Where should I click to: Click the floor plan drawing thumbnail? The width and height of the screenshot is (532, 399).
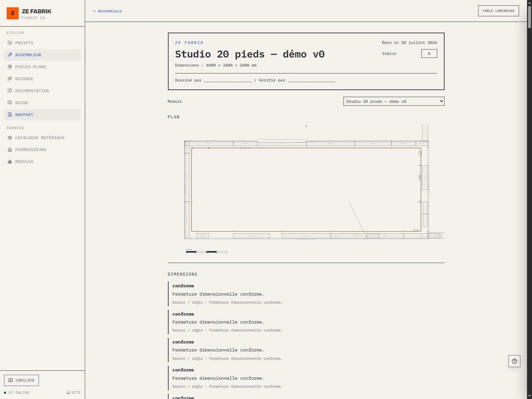[x=306, y=190]
